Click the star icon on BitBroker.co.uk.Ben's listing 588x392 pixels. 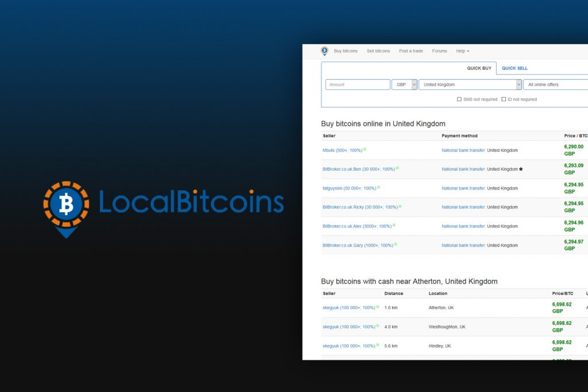521,169
